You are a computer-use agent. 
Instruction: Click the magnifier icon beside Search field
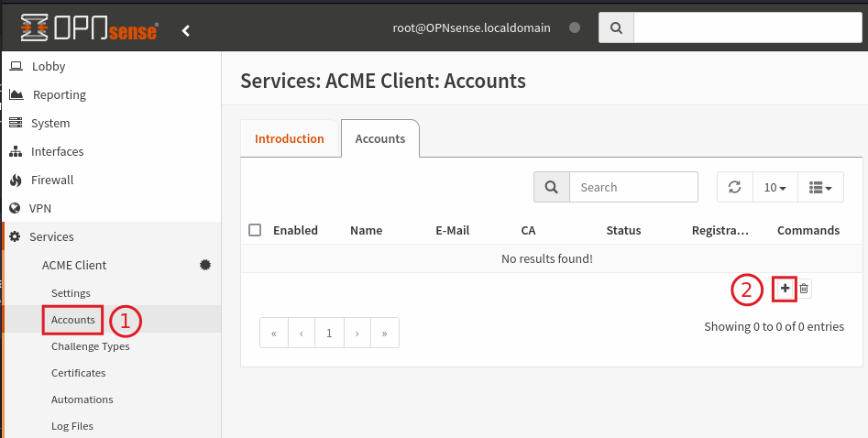pyautogui.click(x=552, y=187)
